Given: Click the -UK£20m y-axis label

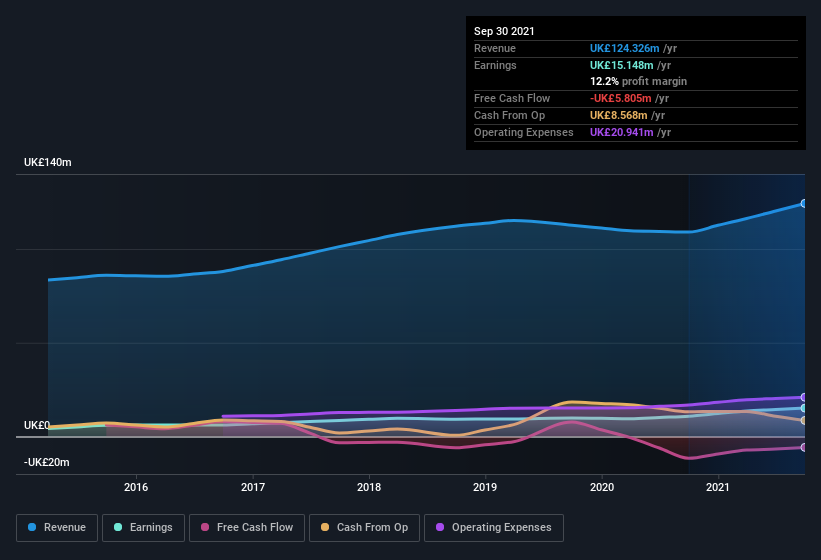Looking at the screenshot, I should [47, 462].
